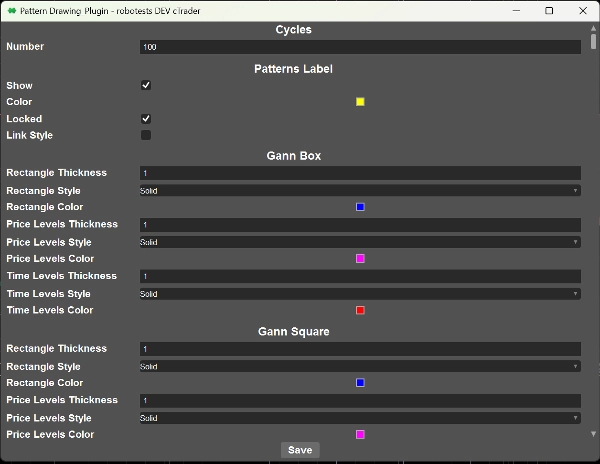
Task: Change Gann Box magenta Price Levels Color
Action: (360, 259)
